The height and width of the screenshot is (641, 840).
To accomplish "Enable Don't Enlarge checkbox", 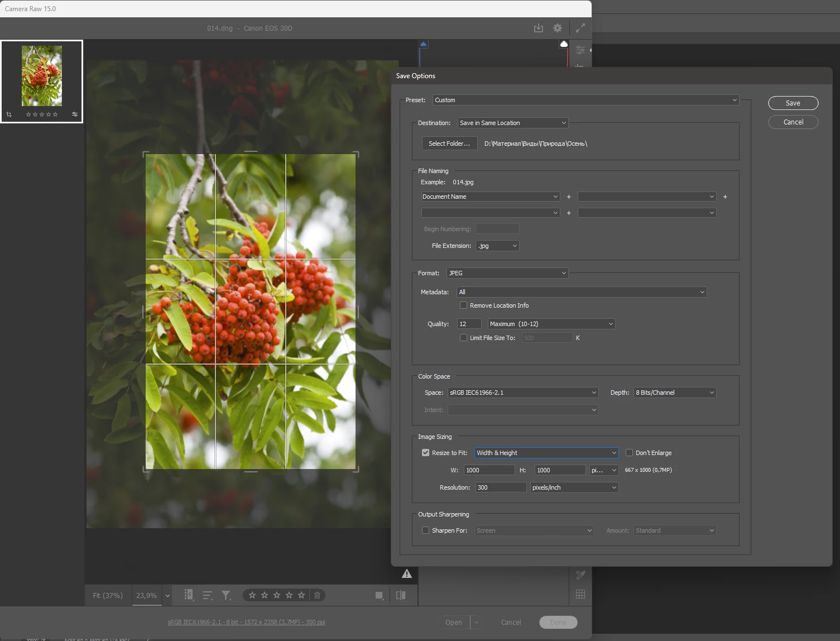I will [629, 453].
